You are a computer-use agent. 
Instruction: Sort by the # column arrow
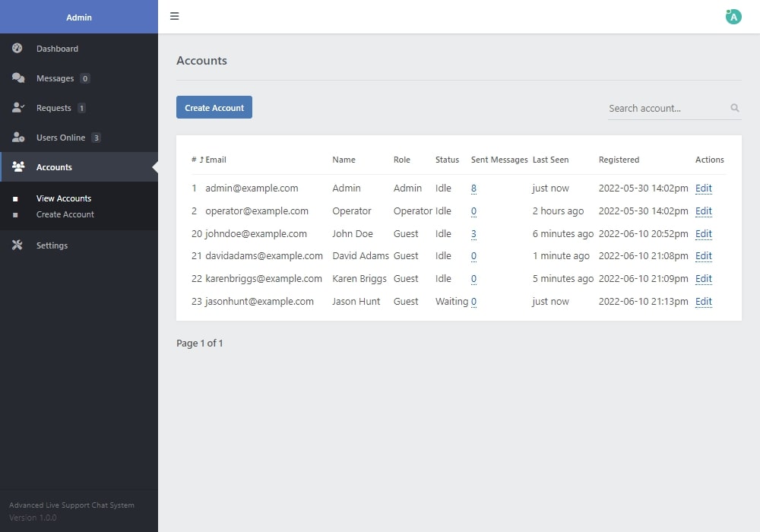[201, 160]
